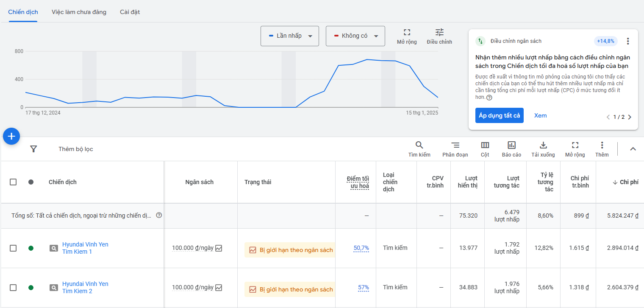
Task: Open the recommendation card three-dot menu
Action: [x=628, y=41]
